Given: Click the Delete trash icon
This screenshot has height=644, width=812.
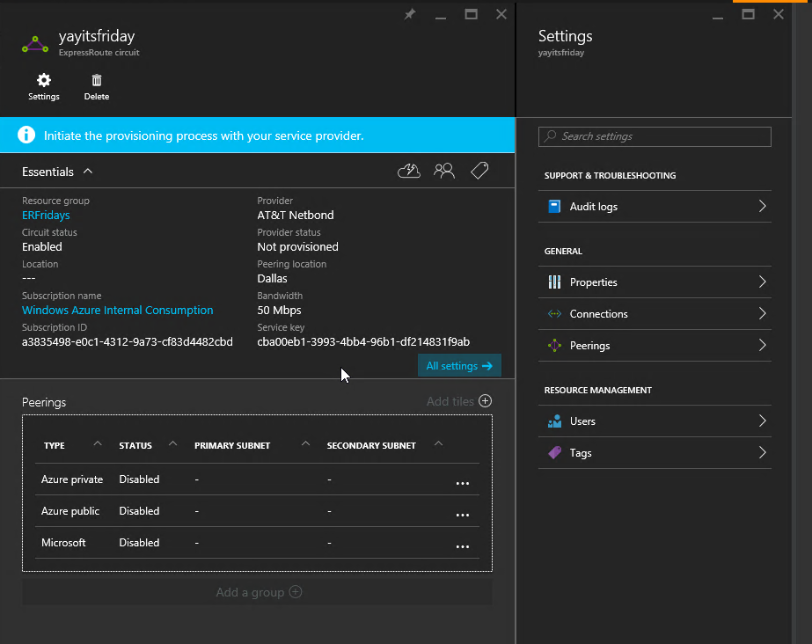Looking at the screenshot, I should point(97,81).
